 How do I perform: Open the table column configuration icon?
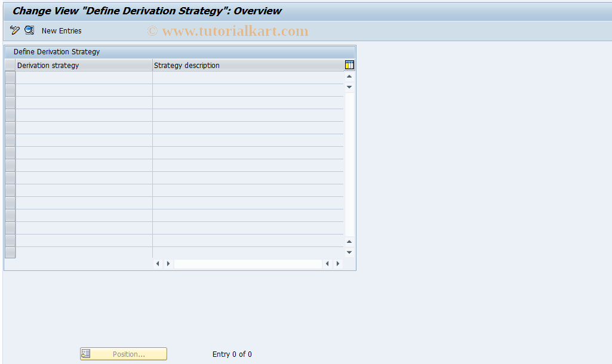[349, 64]
